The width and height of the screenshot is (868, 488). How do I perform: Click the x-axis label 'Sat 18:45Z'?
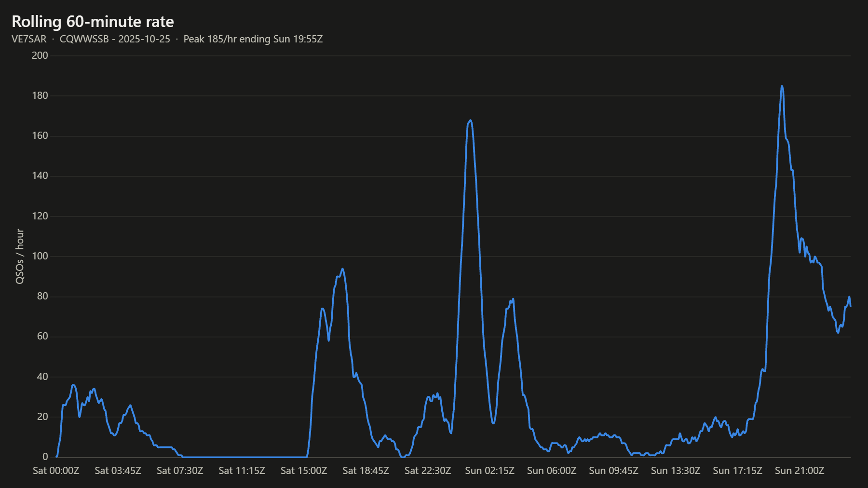[366, 471]
